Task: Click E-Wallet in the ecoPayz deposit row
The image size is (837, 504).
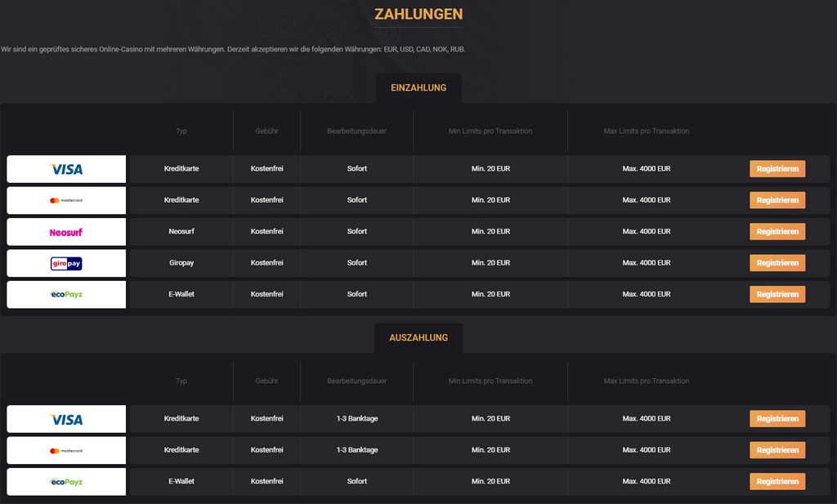Action: [181, 294]
